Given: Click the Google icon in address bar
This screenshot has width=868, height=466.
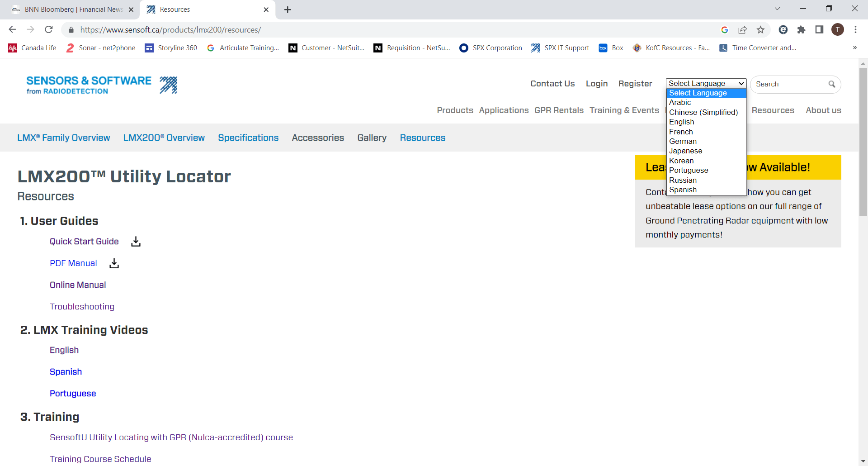Looking at the screenshot, I should tap(725, 30).
